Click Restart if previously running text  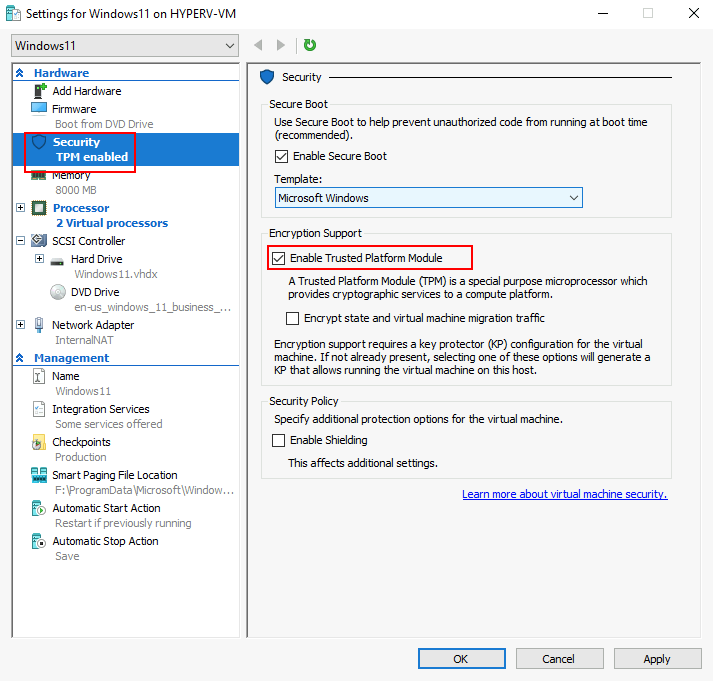click(123, 523)
